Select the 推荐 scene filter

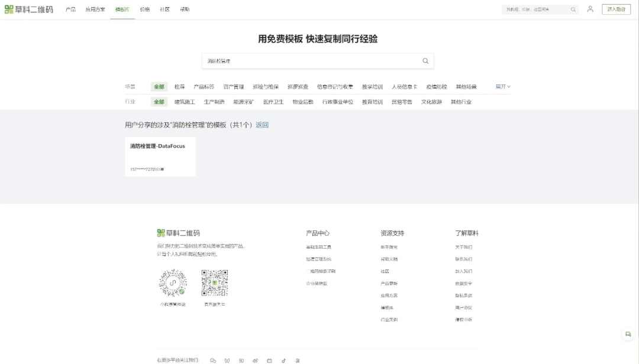(x=180, y=86)
